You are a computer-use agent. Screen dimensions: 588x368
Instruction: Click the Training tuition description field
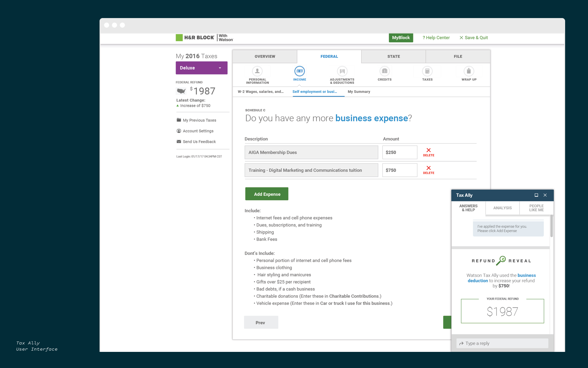pos(311,170)
